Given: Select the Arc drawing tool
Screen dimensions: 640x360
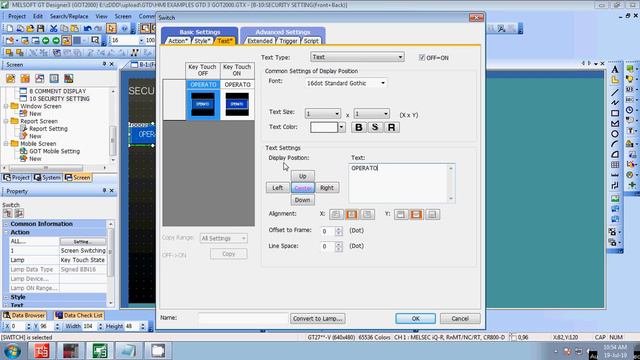Looking at the screenshot, I should click(x=615, y=144).
